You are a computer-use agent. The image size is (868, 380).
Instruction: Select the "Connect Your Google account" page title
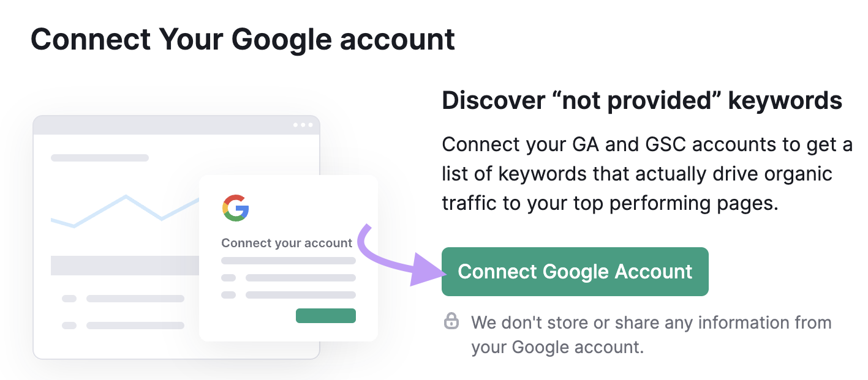[x=244, y=39]
